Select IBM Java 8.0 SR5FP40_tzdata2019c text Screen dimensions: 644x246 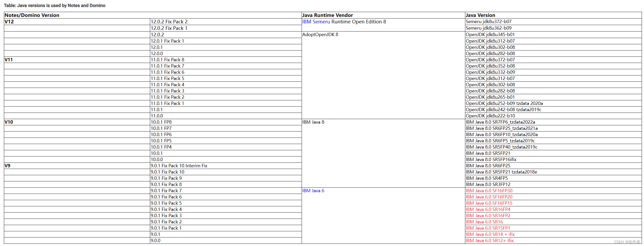[x=502, y=147]
